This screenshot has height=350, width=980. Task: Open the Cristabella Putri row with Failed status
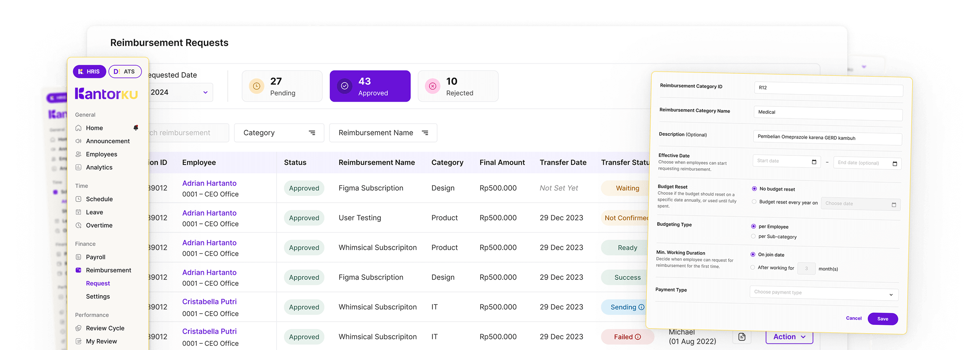click(398, 337)
